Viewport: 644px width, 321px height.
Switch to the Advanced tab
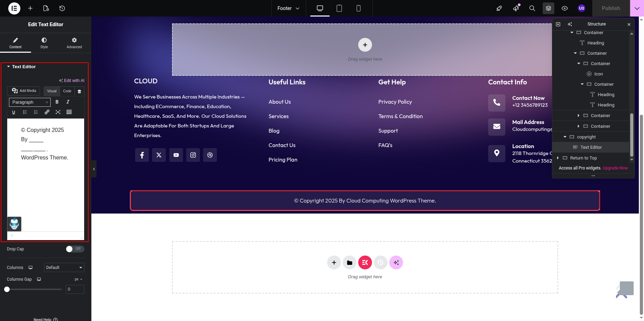(x=74, y=43)
